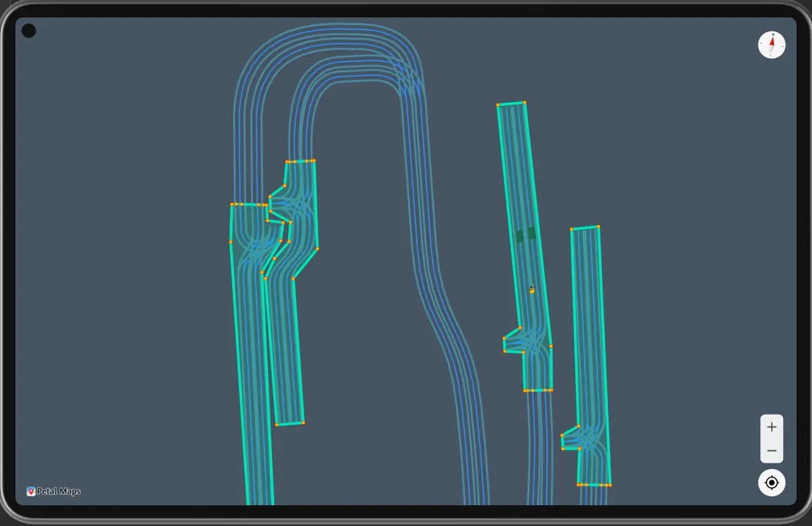Center map on current location button
Screen dimensions: 812x526
coord(771,483)
